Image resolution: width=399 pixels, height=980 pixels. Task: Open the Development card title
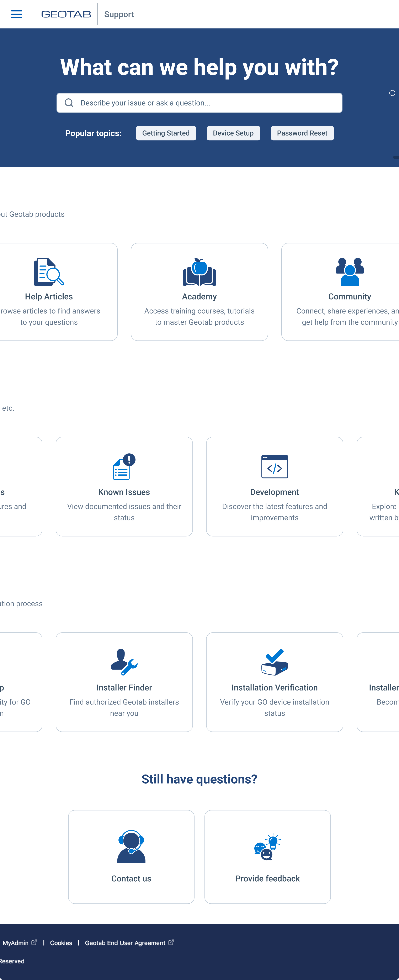click(x=275, y=492)
